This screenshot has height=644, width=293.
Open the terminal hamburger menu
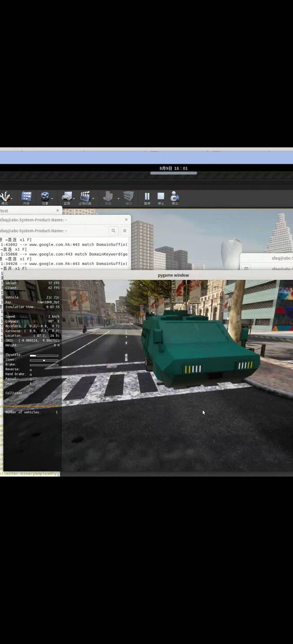(x=125, y=231)
